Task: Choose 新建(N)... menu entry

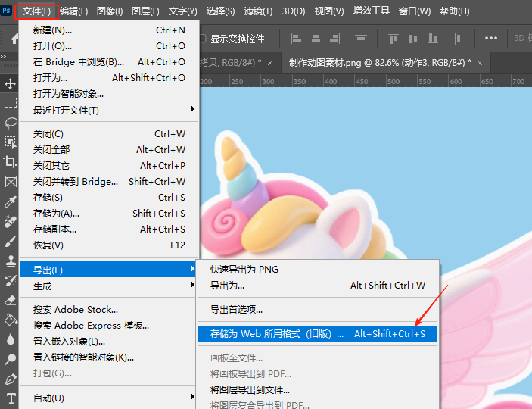Action: tap(108, 30)
